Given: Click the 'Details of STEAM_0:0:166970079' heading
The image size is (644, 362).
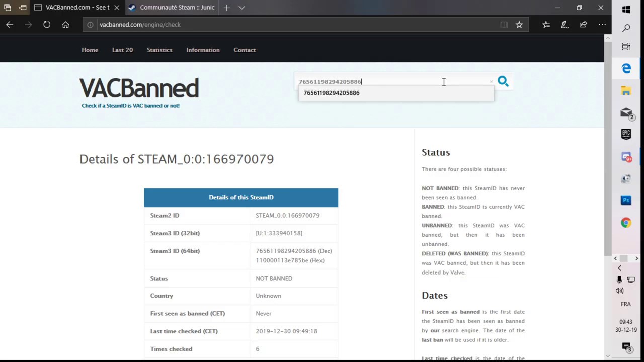Looking at the screenshot, I should (177, 159).
